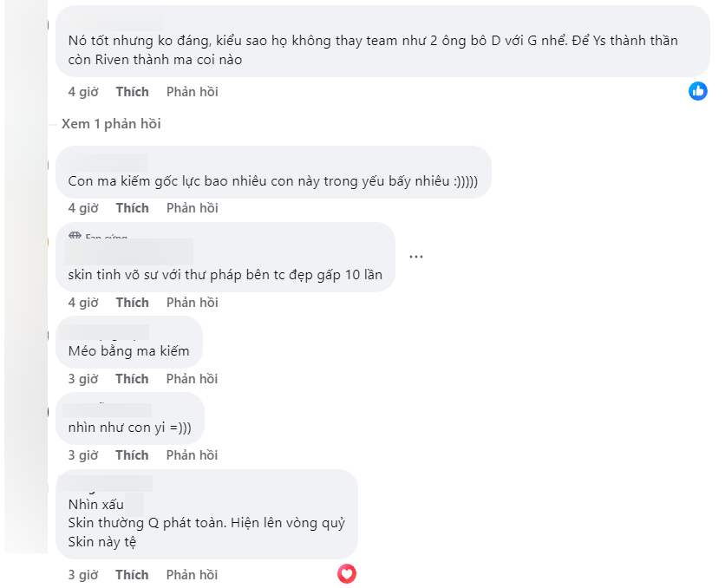Click the commenter name above 'Nhìn xấu'
The height and width of the screenshot is (588, 725).
pyautogui.click(x=104, y=484)
